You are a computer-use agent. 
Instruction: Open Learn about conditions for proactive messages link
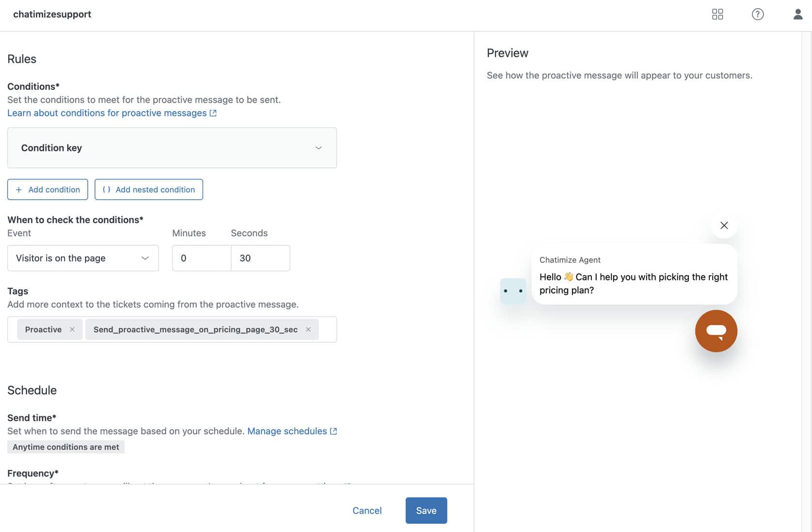pyautogui.click(x=111, y=113)
